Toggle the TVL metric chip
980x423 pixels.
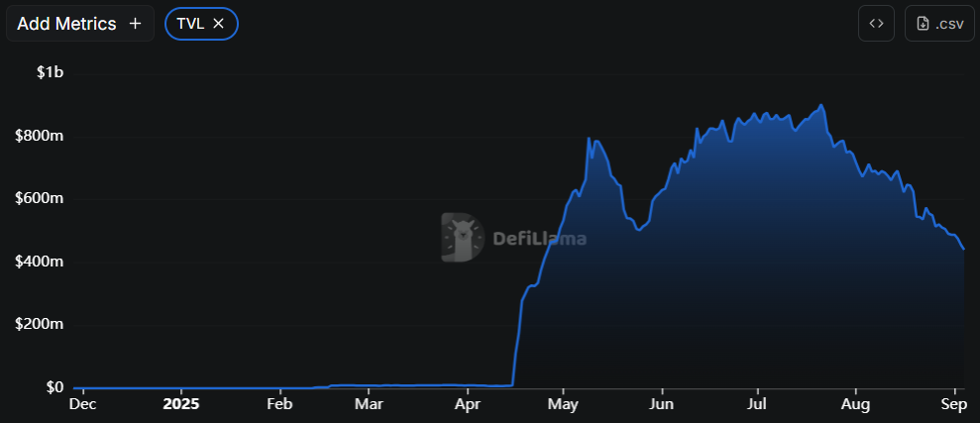(190, 24)
